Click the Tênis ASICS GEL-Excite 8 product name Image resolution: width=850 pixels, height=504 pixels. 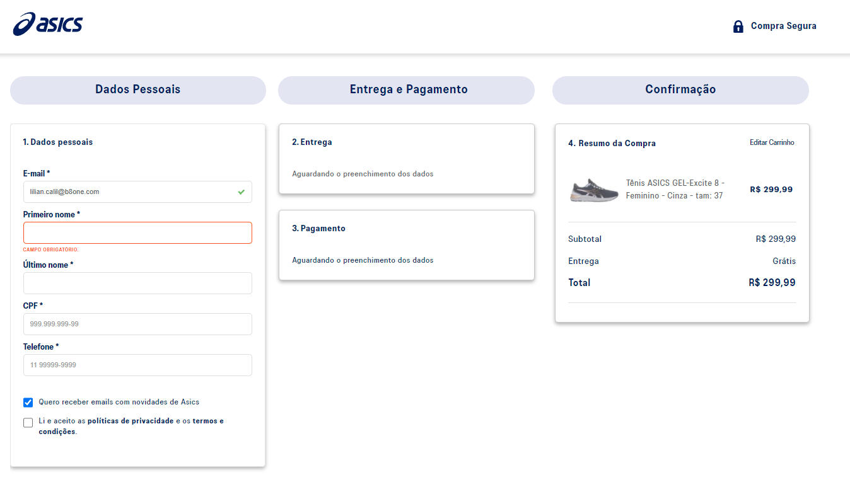click(x=675, y=189)
